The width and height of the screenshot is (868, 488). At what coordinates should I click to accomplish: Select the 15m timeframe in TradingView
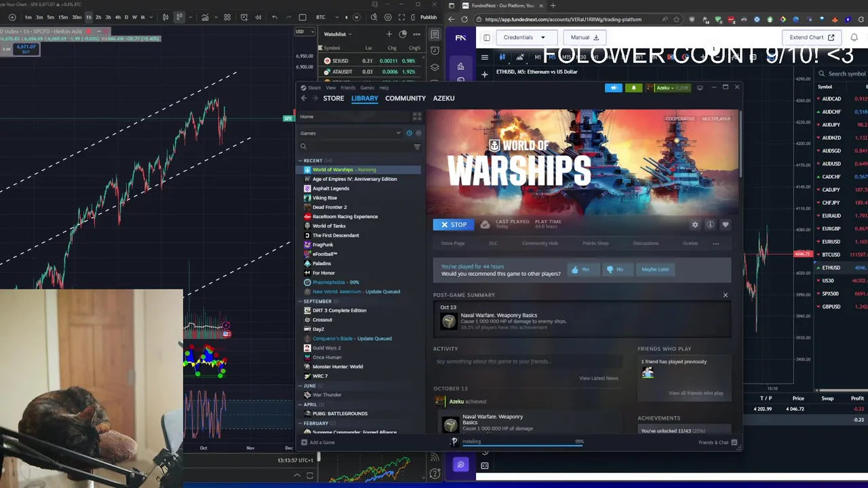(63, 17)
